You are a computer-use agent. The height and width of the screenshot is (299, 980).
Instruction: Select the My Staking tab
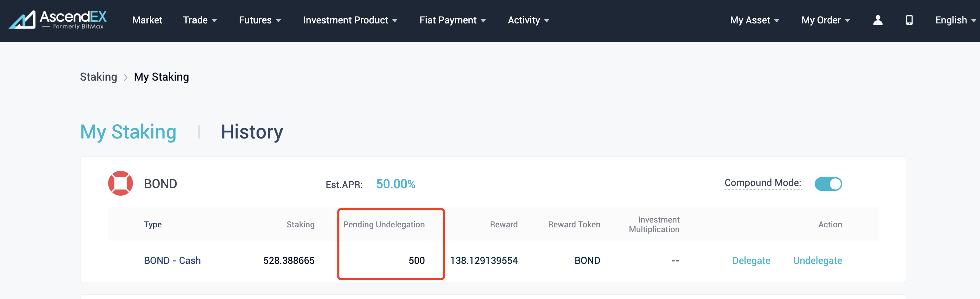(128, 132)
